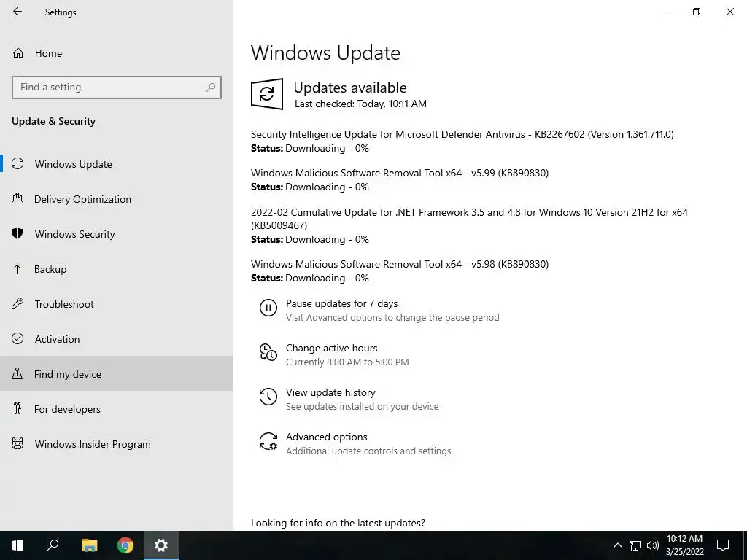Open taskbar search
The image size is (747, 560).
pyautogui.click(x=53, y=545)
